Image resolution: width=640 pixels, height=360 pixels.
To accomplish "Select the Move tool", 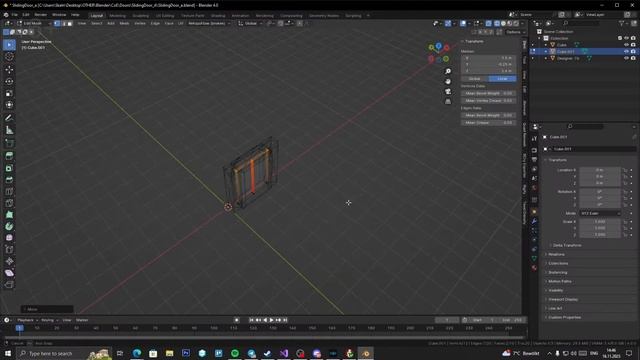I will pyautogui.click(x=9, y=69).
